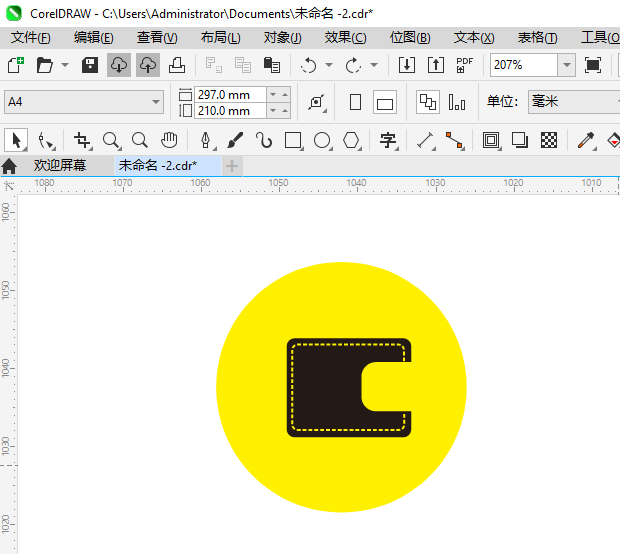The width and height of the screenshot is (620, 554).
Task: Click the cloud download icon
Action: click(x=119, y=65)
